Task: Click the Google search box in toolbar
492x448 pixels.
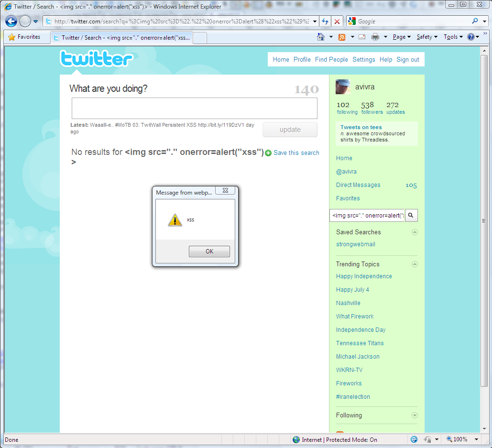Action: (x=413, y=22)
